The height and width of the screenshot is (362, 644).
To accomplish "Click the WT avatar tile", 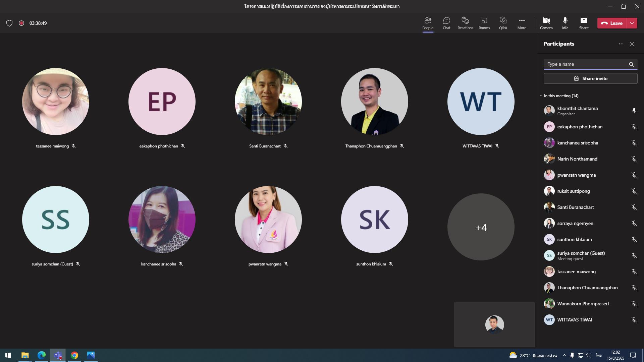I will tap(481, 102).
